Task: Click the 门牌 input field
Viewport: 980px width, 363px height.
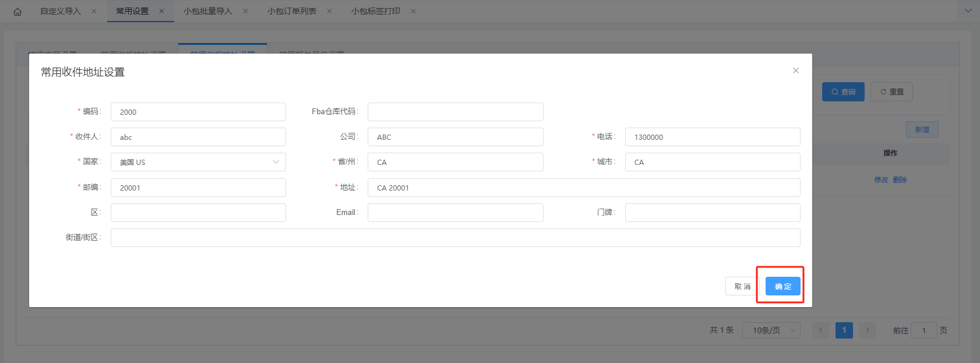Action: click(712, 213)
